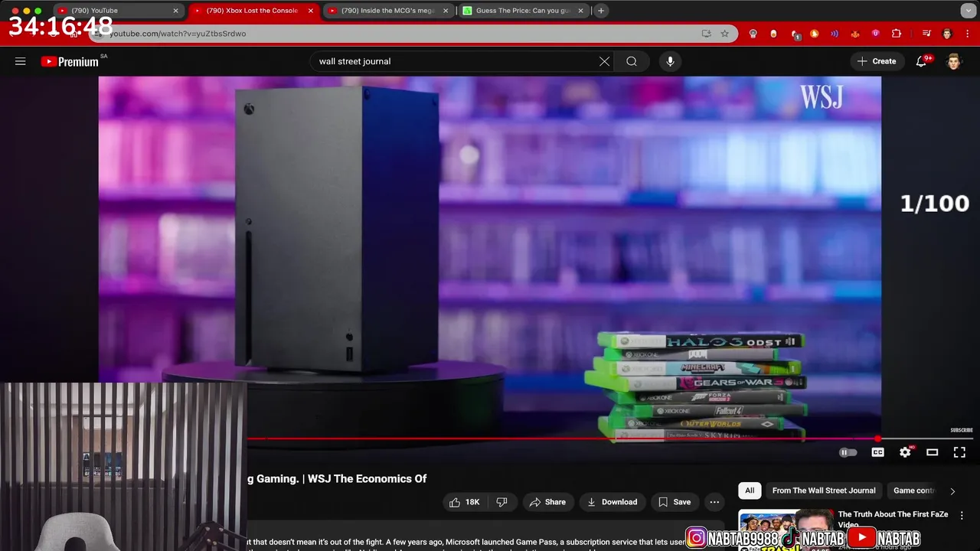This screenshot has width=980, height=551.
Task: Select the All filter chip
Action: click(750, 491)
